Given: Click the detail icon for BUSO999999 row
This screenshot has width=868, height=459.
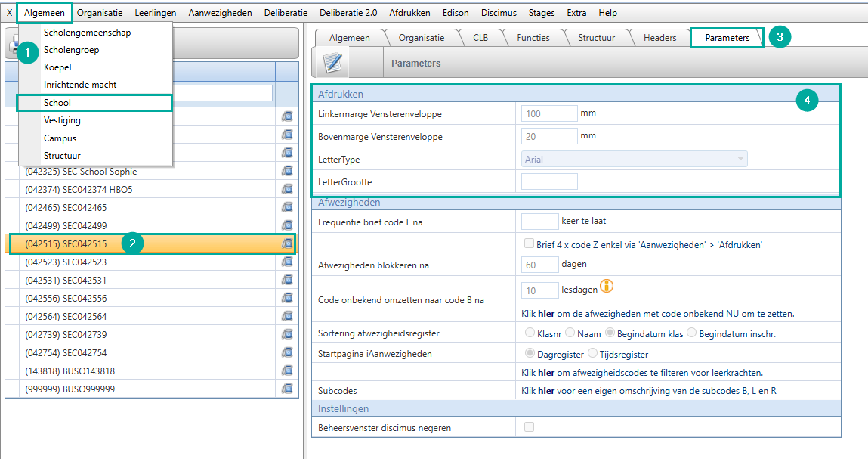Looking at the screenshot, I should (x=287, y=389).
